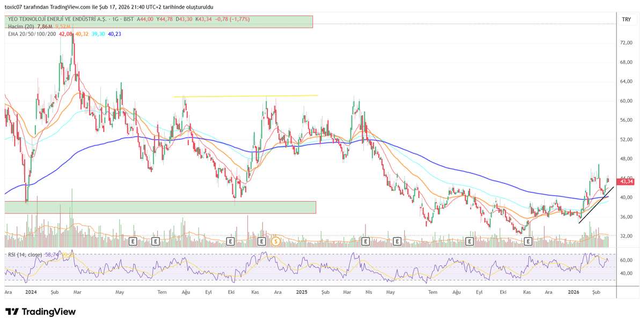This screenshot has width=644, height=325.
Task: Click the EMA 20/50/100/200 indicator legend
Action: (31, 34)
